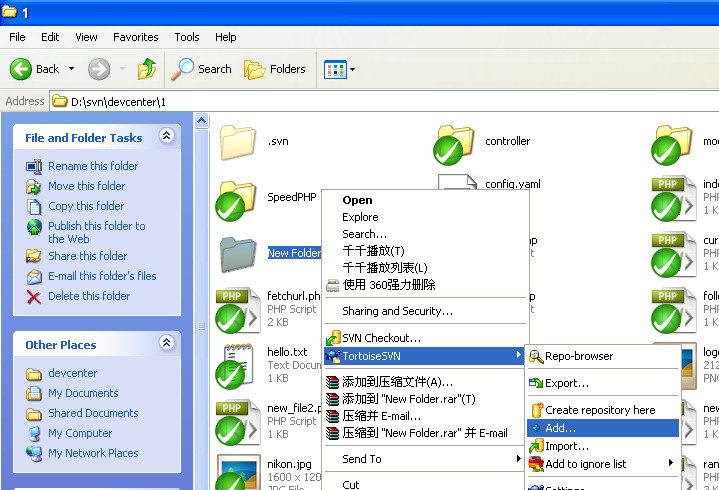Expand the Views dropdown arrow

[x=352, y=70]
